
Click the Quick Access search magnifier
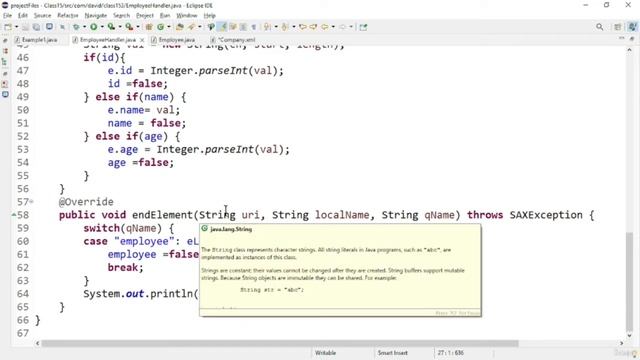point(599,27)
